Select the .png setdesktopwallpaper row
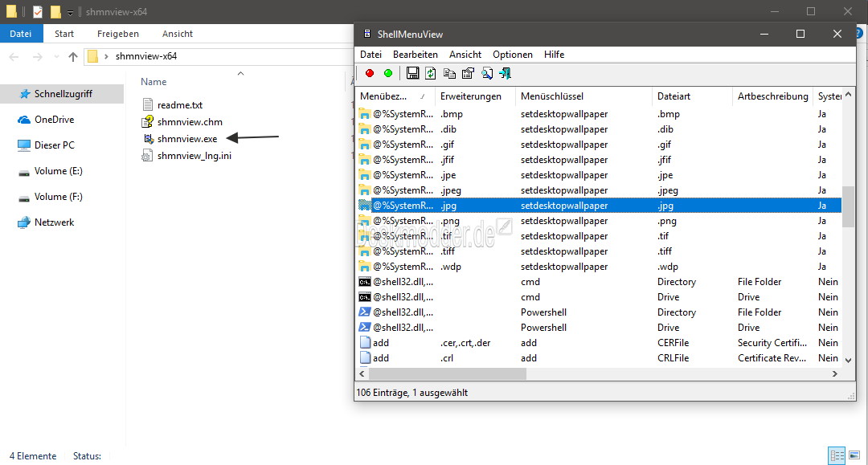868x465 pixels. pos(599,221)
